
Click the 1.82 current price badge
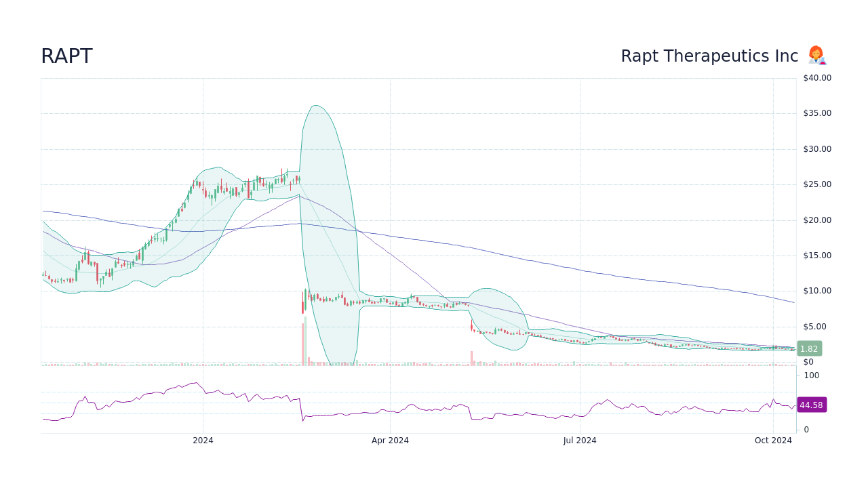809,349
